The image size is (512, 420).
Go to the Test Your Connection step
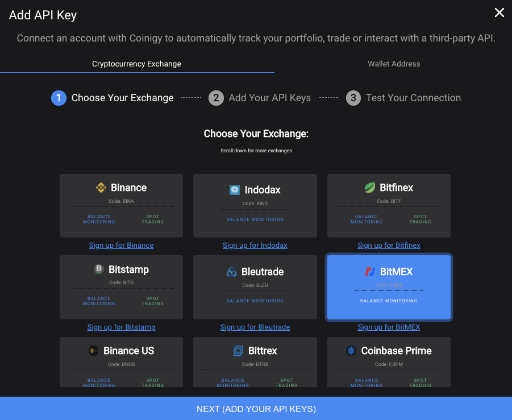[413, 98]
